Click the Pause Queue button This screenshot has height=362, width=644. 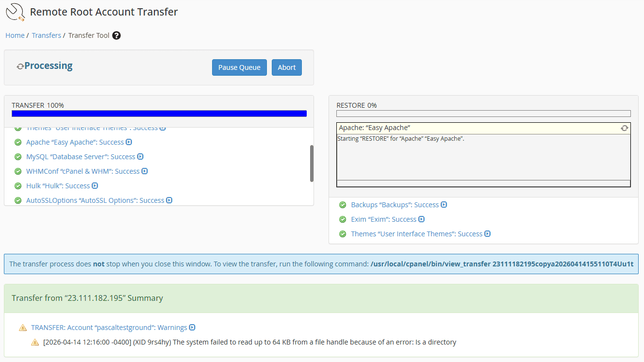click(x=239, y=67)
